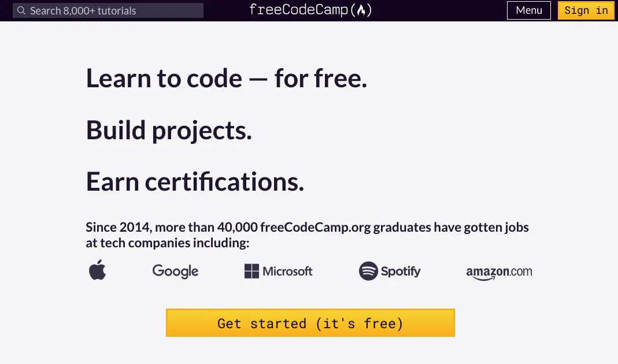Click the Earn certifications heading

tap(195, 181)
